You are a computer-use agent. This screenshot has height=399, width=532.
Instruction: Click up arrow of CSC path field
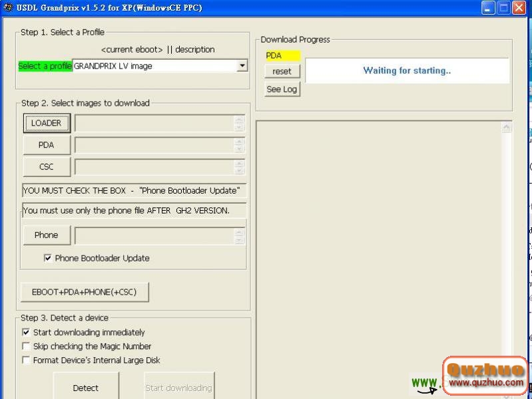[x=239, y=163]
